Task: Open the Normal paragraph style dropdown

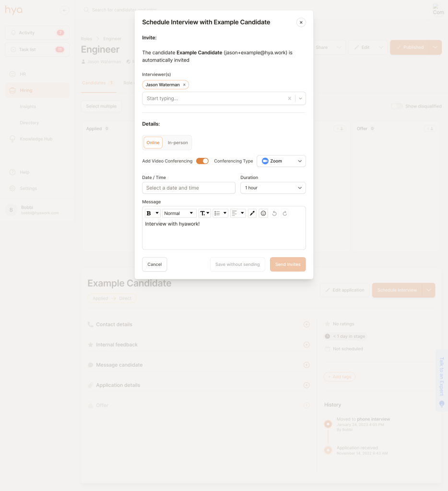Action: pos(179,213)
